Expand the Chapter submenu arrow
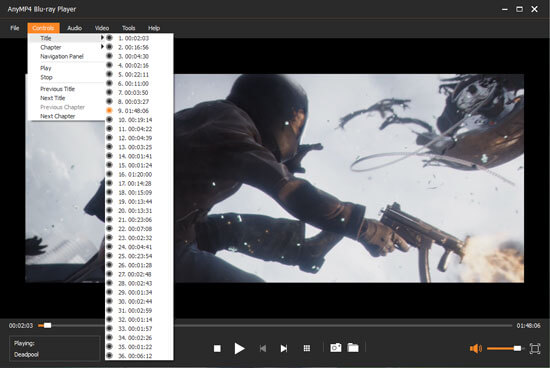The image size is (550, 368). pos(102,47)
